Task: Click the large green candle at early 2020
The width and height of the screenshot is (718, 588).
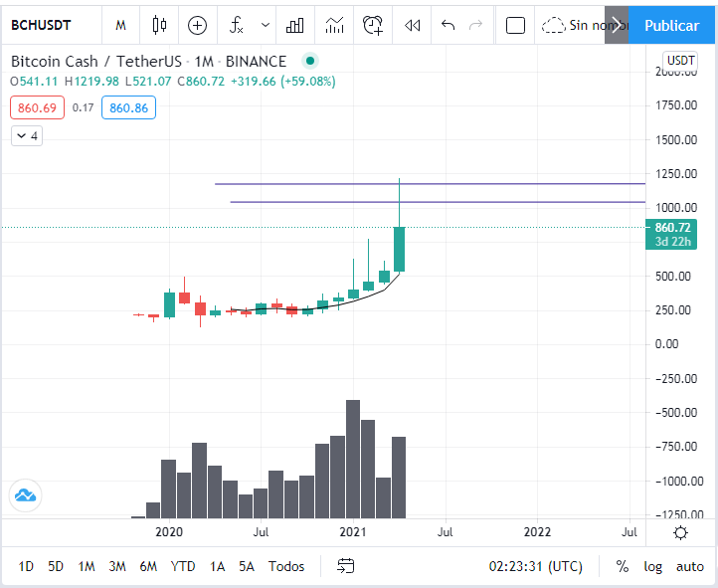Action: pyautogui.click(x=169, y=305)
